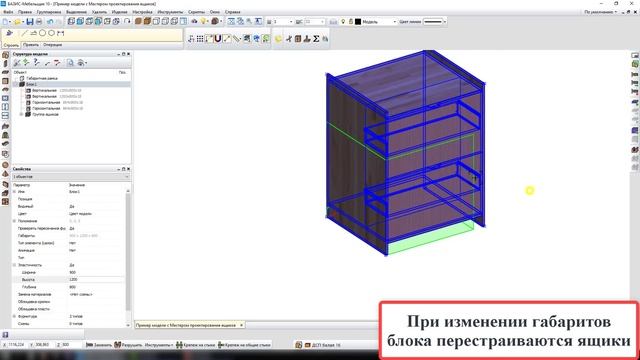Click the question mark icon in Структура модели
640x360 pixels.
(x=37, y=62)
